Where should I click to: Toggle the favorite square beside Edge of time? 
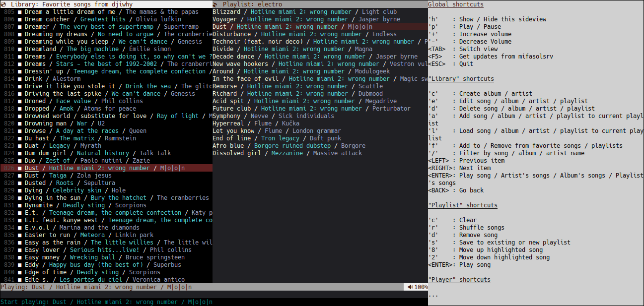click(x=20, y=272)
